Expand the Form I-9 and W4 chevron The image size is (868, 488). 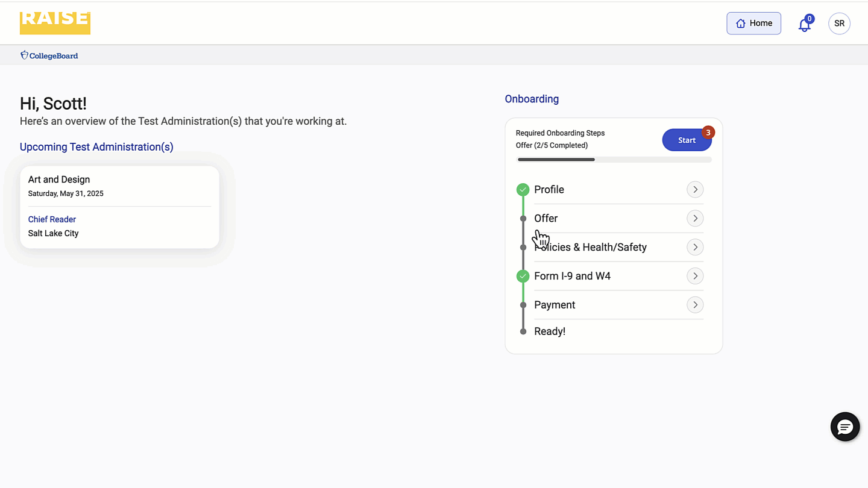[694, 277]
